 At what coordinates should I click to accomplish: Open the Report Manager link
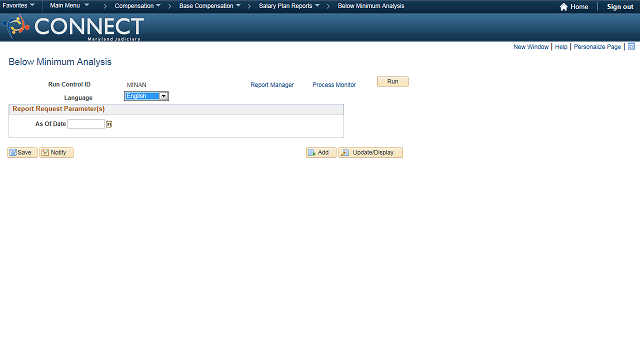click(x=272, y=84)
